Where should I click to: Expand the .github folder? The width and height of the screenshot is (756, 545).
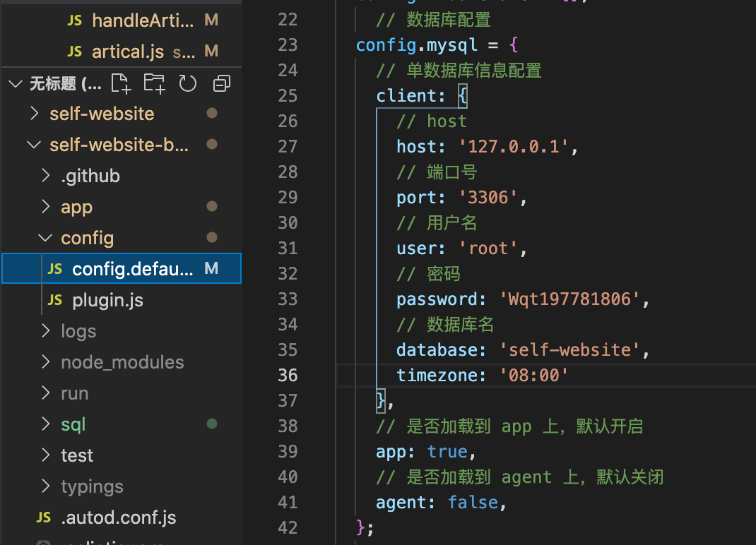click(45, 176)
